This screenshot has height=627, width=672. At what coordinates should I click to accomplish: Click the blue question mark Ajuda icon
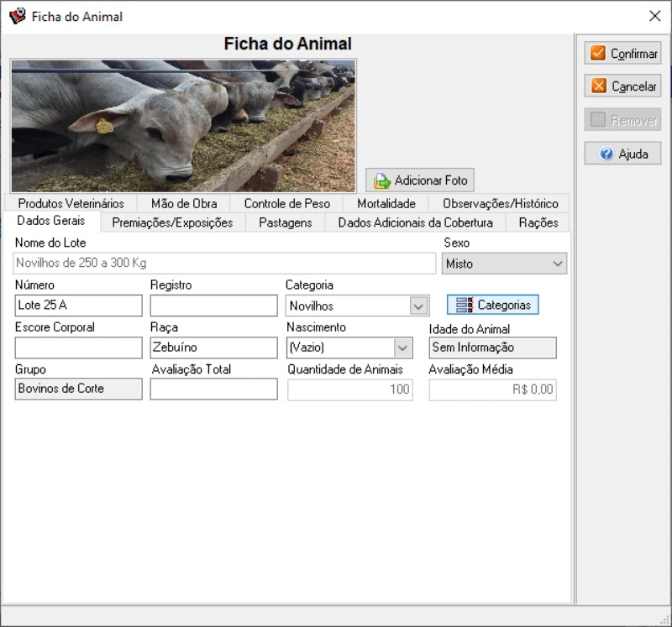coord(606,154)
